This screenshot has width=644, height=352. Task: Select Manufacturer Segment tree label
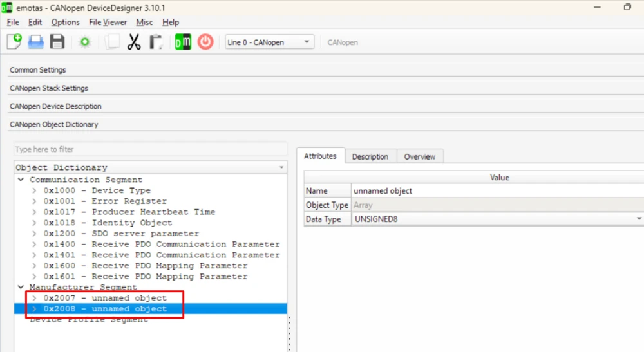[83, 287]
